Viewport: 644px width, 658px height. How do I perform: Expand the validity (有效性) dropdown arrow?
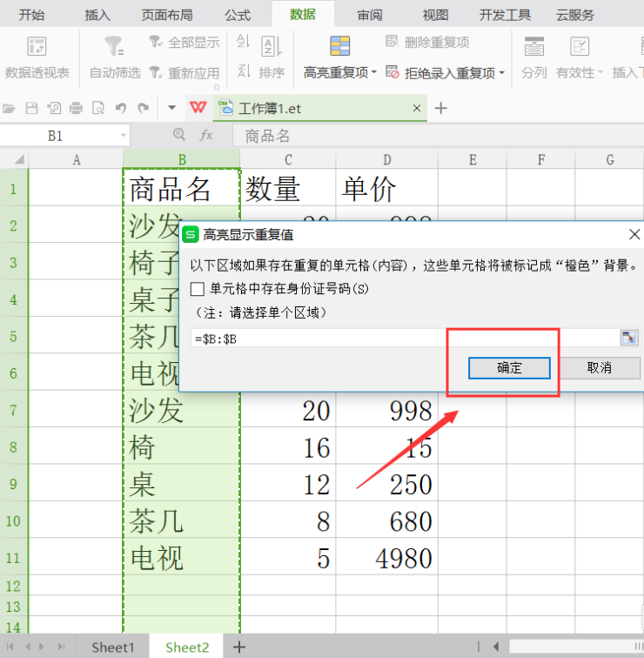(x=600, y=72)
